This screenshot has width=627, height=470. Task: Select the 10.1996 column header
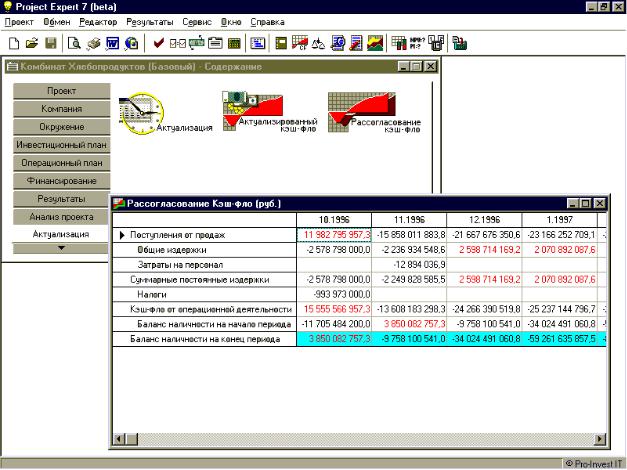pos(334,220)
